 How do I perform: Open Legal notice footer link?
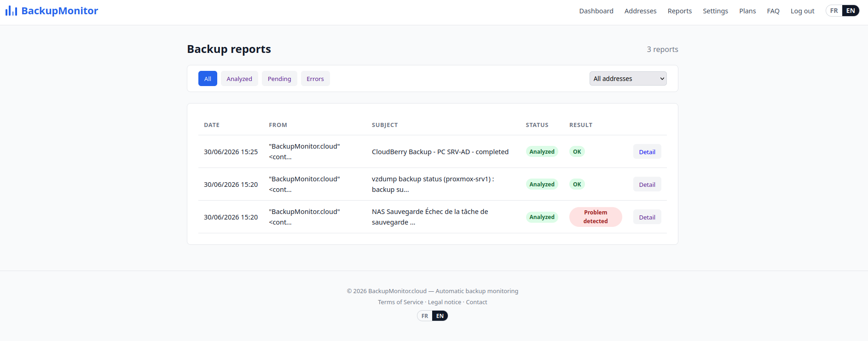[445, 302]
